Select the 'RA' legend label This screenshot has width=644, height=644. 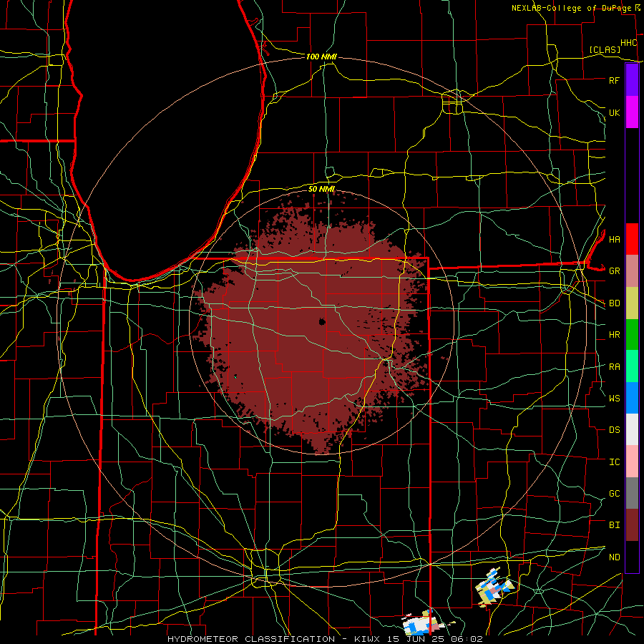click(x=614, y=367)
